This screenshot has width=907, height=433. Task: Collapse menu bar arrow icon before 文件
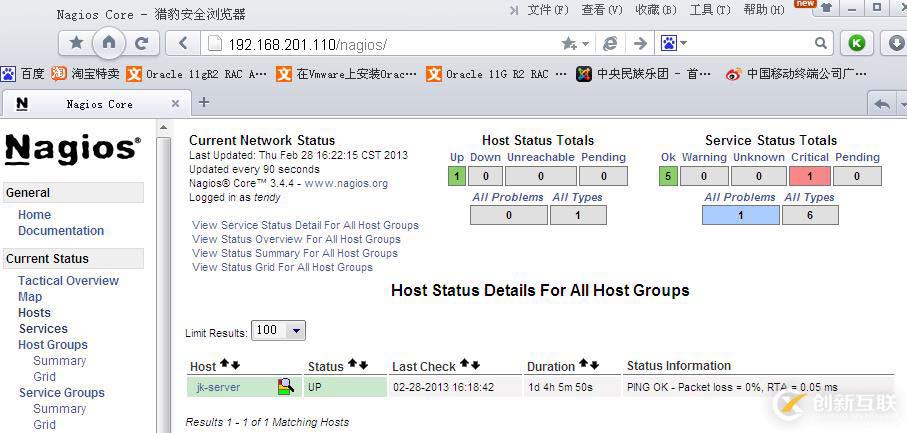pos(514,10)
